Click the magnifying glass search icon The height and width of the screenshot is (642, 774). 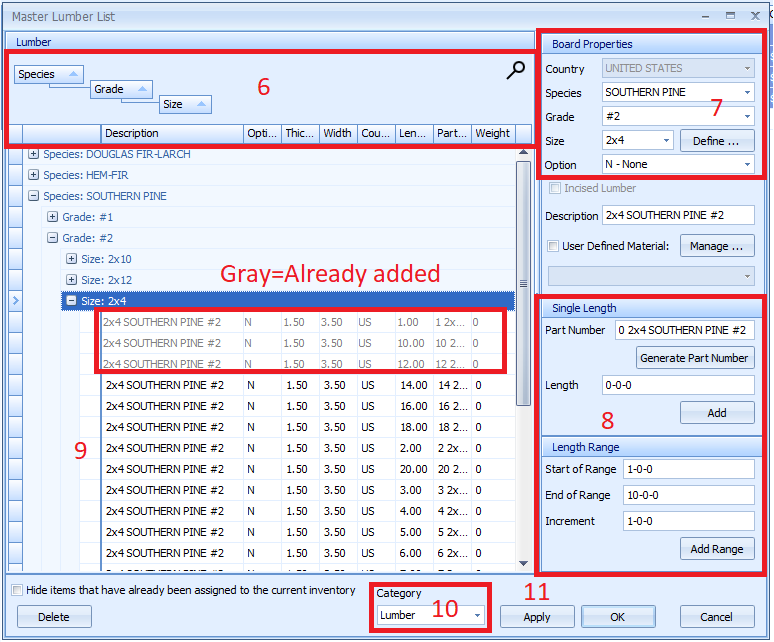[516, 70]
